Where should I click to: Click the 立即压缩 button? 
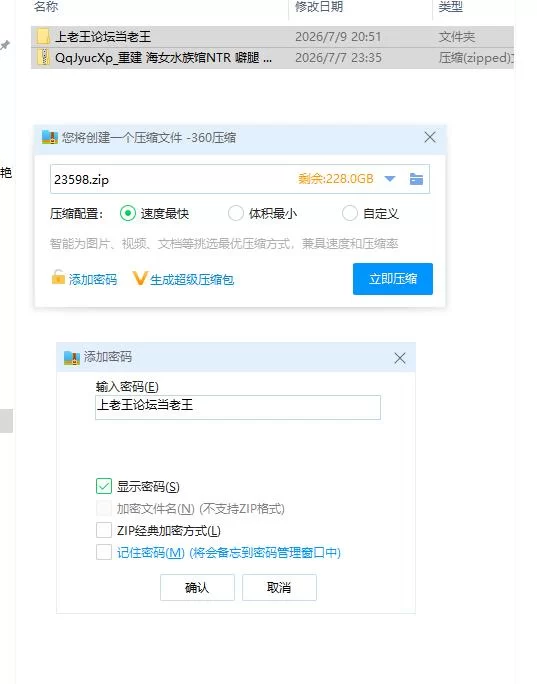point(393,279)
